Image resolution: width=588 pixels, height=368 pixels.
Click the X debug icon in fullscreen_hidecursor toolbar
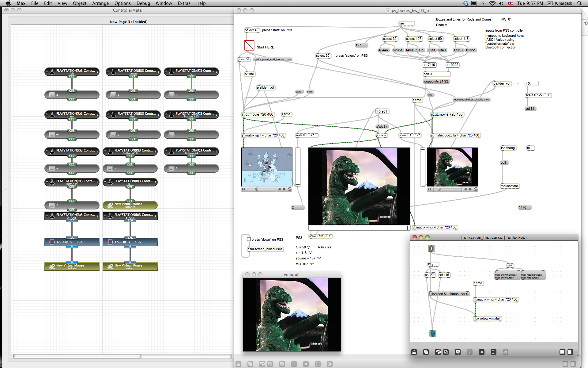coord(446,352)
